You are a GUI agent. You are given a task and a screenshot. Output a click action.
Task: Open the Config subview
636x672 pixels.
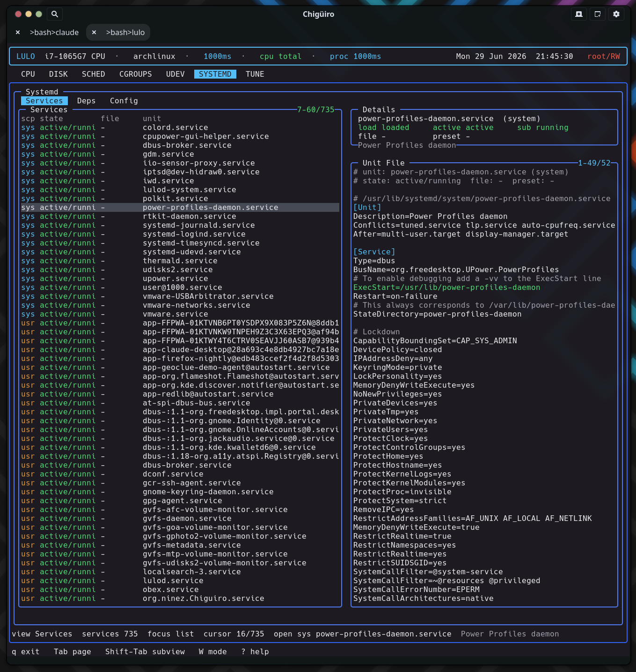[x=124, y=101]
